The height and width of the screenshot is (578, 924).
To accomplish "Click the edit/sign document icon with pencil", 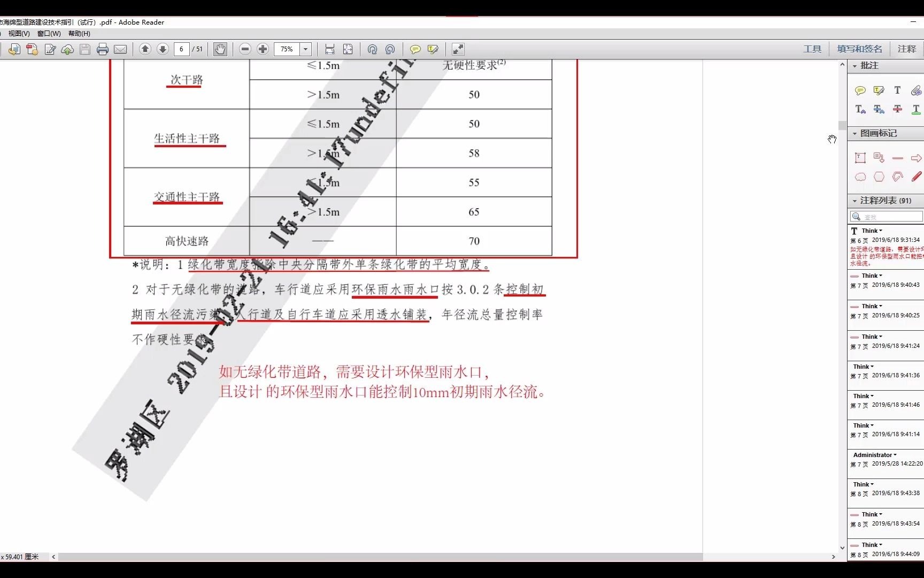I will (50, 49).
